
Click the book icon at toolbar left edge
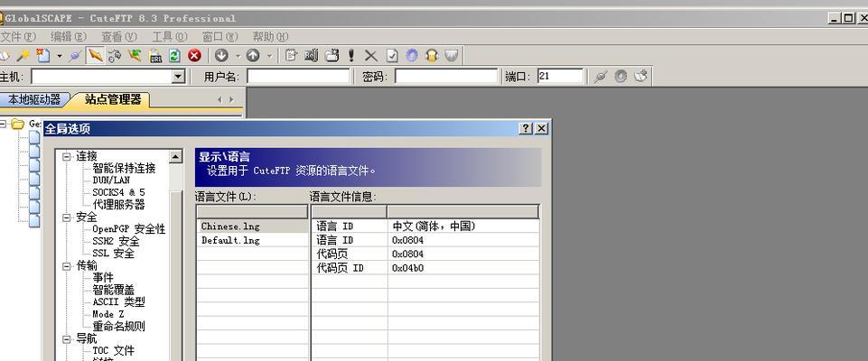tap(5, 55)
